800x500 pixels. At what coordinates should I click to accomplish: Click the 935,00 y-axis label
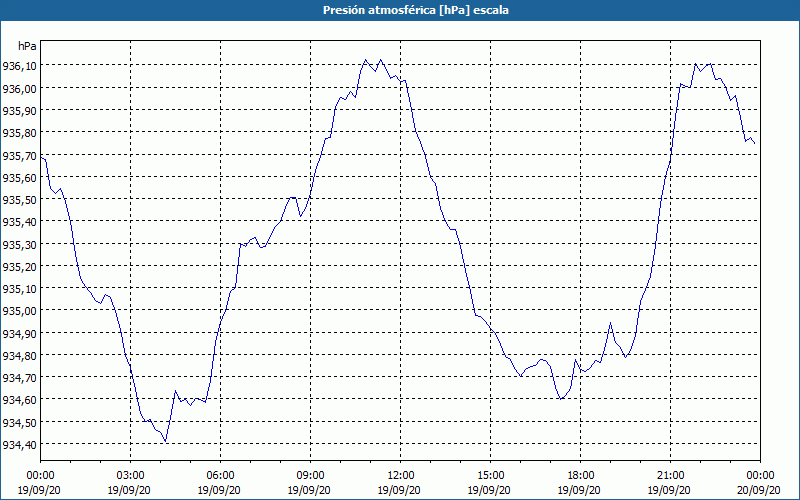click(19, 311)
